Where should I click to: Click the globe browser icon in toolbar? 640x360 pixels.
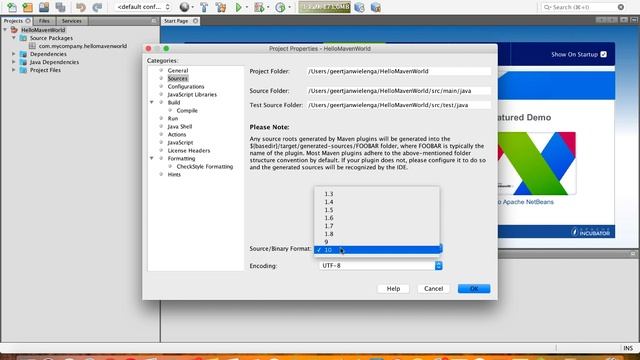pyautogui.click(x=184, y=7)
